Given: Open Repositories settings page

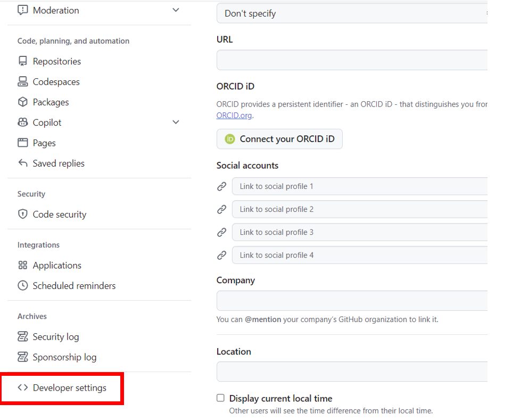Looking at the screenshot, I should pos(57,61).
